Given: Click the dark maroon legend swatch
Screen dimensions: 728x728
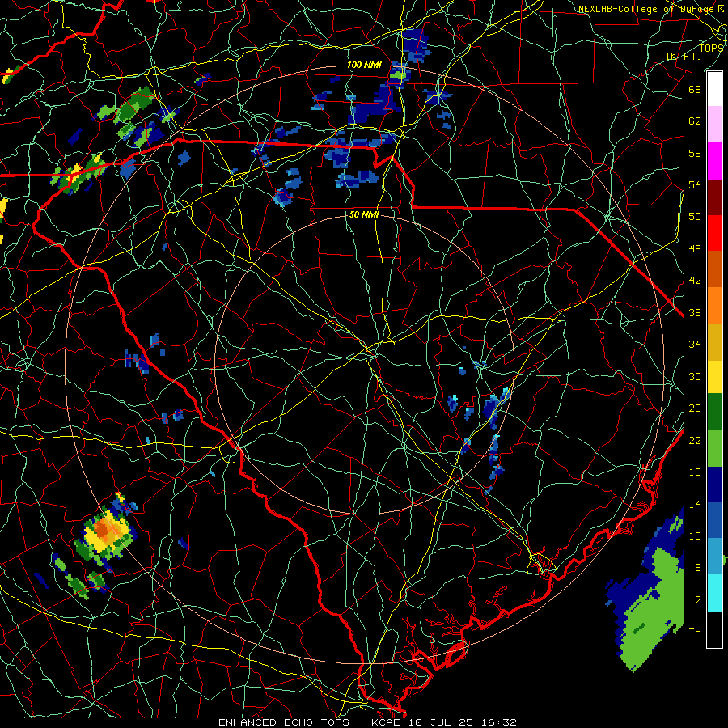Looking at the screenshot, I should tap(714, 197).
